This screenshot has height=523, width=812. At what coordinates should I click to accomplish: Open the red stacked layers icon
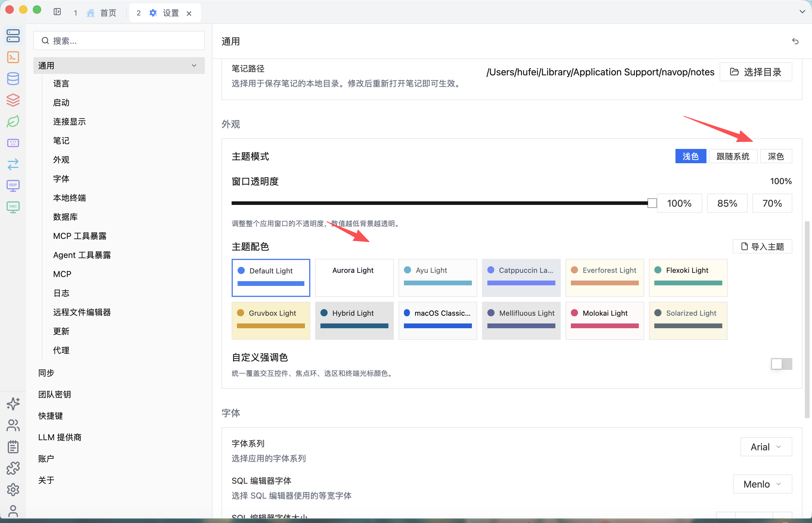(13, 100)
